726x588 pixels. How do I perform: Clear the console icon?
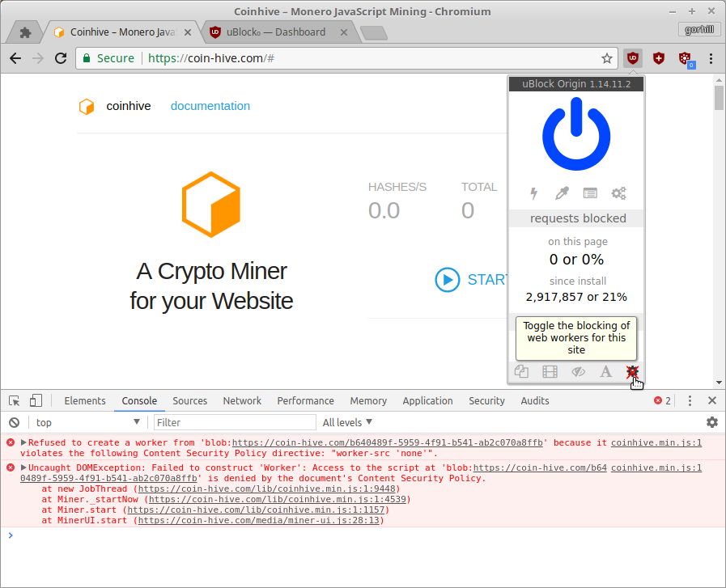[x=15, y=422]
